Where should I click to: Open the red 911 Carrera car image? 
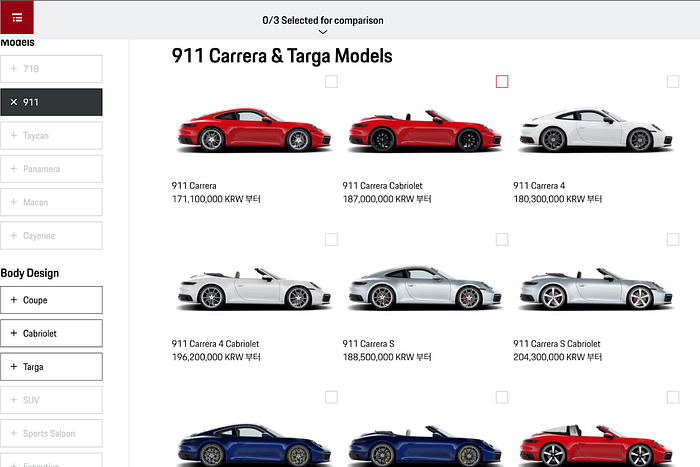[x=254, y=130]
